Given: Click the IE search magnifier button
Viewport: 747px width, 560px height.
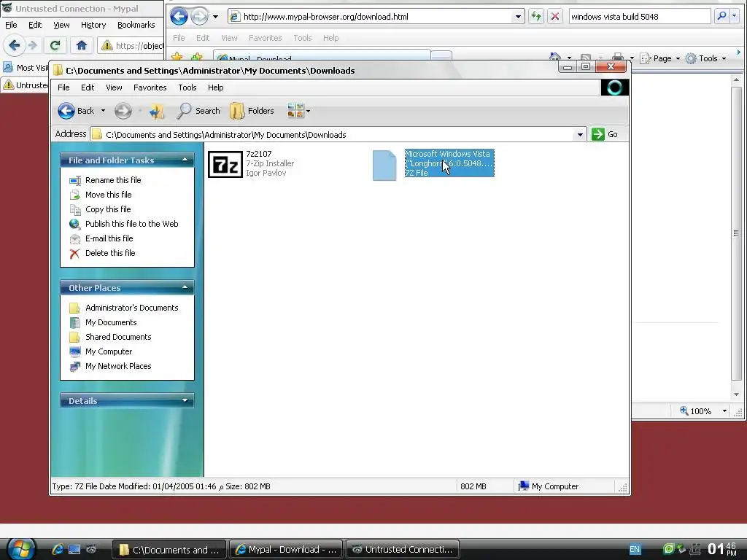Looking at the screenshot, I should 721,16.
